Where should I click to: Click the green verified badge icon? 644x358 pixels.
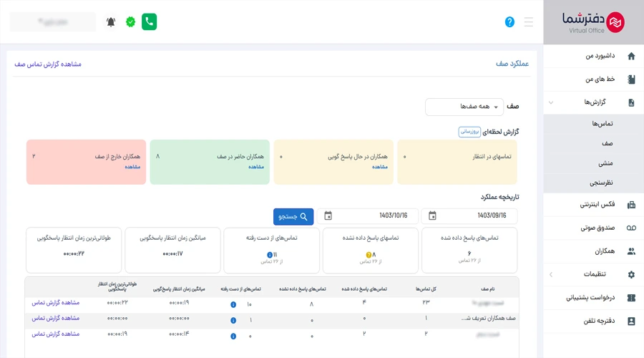[131, 21]
